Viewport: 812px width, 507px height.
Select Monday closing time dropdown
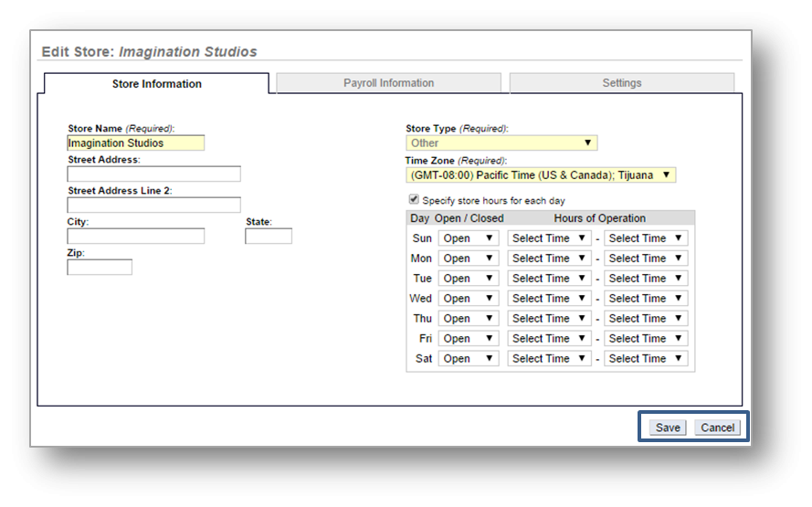pyautogui.click(x=646, y=259)
